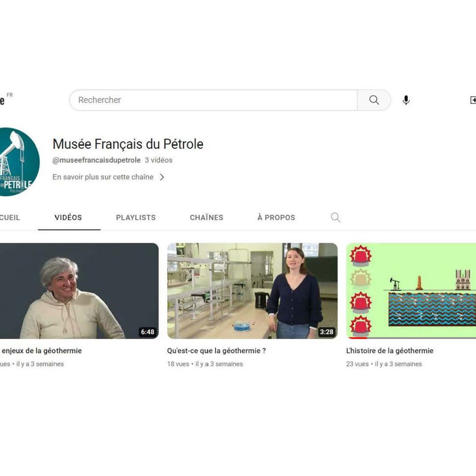The height and width of the screenshot is (476, 476).
Task: Click the search magnifier button
Action: click(374, 100)
